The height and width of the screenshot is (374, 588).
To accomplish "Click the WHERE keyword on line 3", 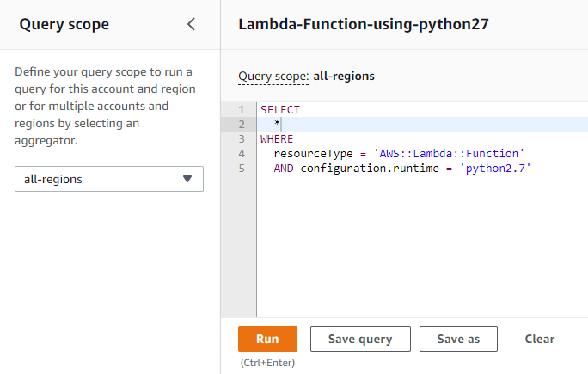I will coord(277,138).
